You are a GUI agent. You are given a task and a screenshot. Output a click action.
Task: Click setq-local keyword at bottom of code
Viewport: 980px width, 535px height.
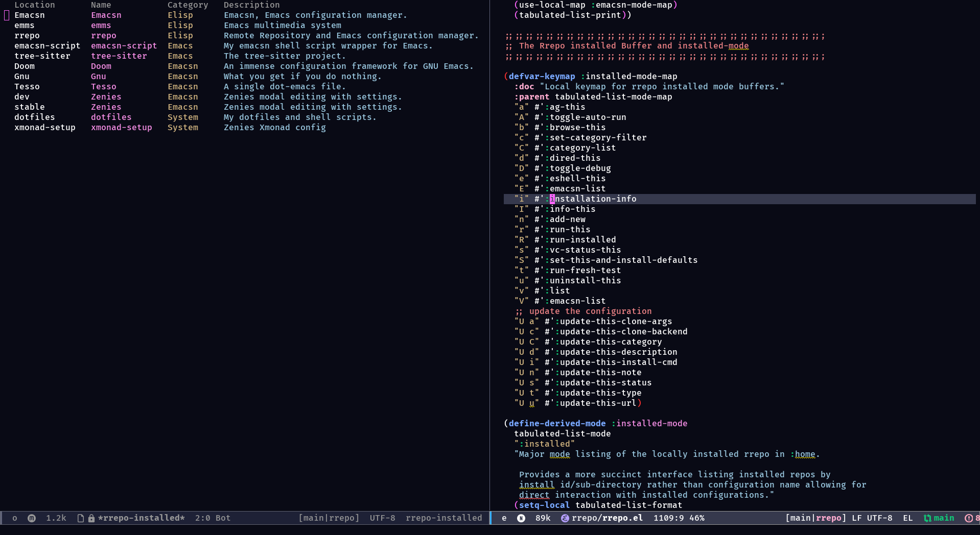[544, 505]
